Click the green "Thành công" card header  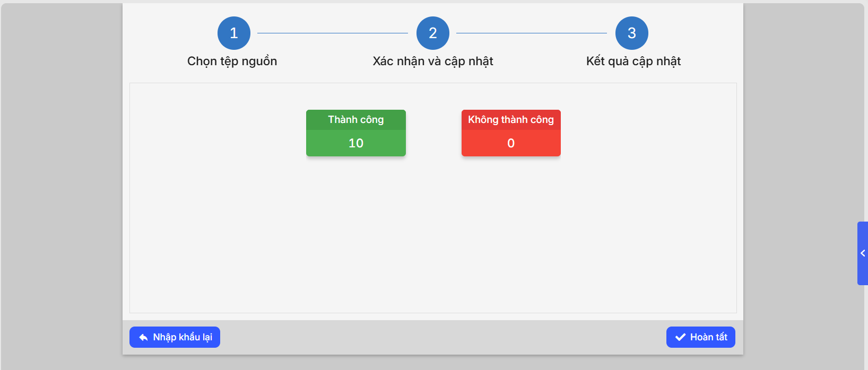[x=356, y=120]
